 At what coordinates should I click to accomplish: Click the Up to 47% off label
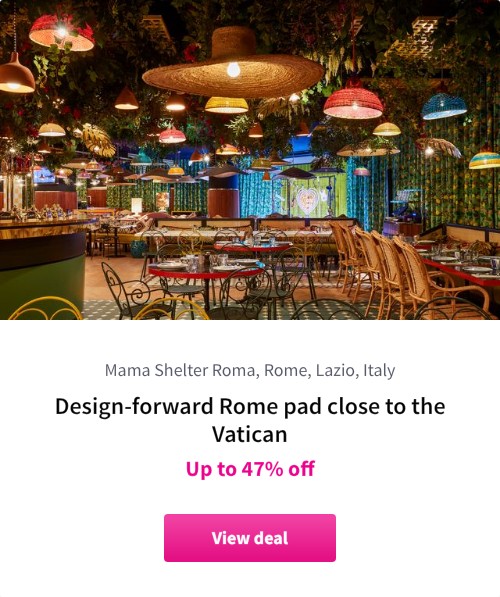point(250,469)
